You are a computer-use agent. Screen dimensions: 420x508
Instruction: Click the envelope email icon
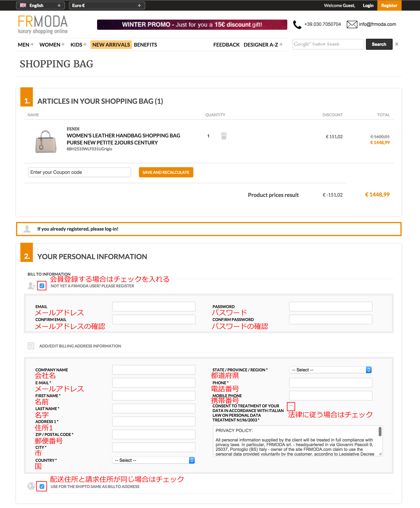(x=352, y=24)
